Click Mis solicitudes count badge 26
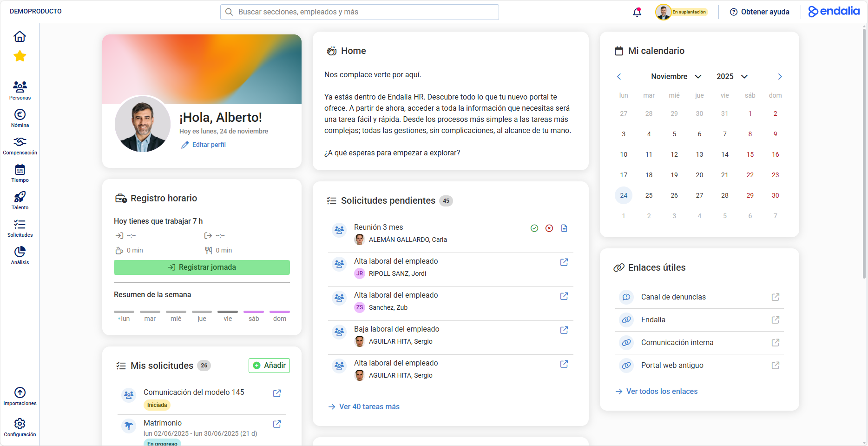The height and width of the screenshot is (446, 868). coord(204,366)
